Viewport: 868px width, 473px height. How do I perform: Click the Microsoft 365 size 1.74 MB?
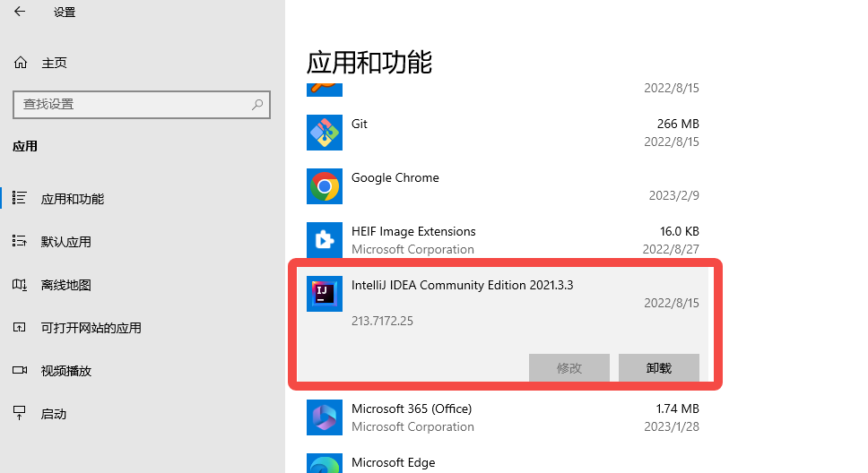pos(678,408)
